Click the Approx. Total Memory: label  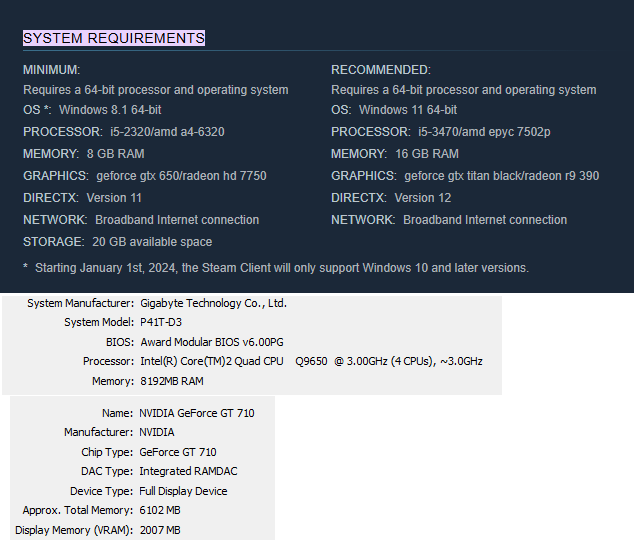pyautogui.click(x=78, y=510)
